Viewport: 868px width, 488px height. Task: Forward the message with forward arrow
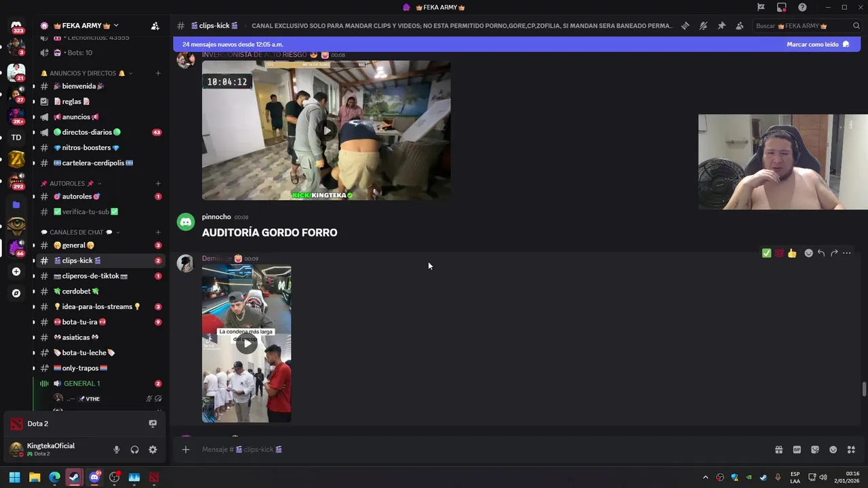(834, 253)
